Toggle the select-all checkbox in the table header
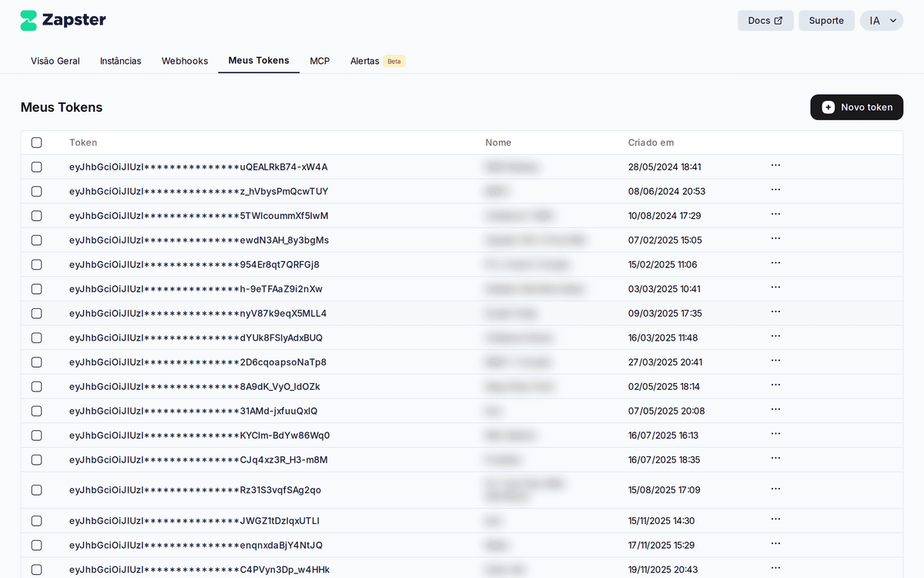 [36, 143]
